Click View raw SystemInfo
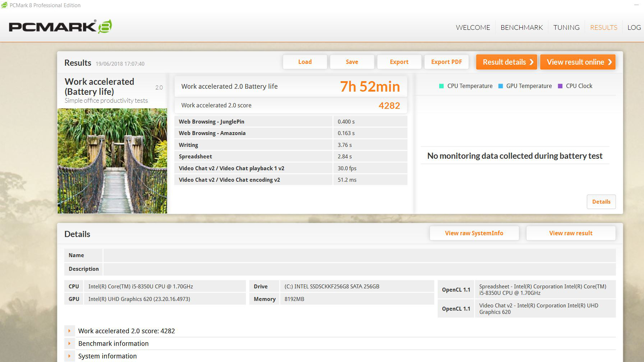644x362 pixels. click(474, 233)
